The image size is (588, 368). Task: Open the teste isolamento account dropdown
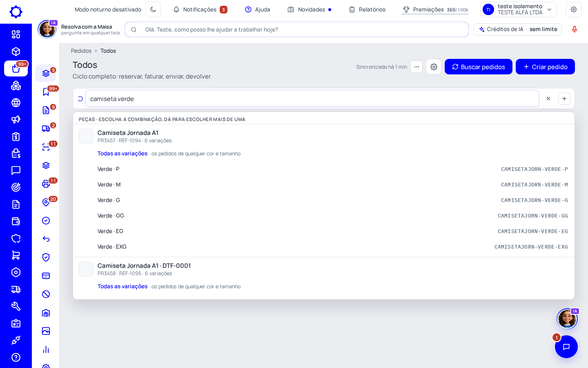point(519,9)
